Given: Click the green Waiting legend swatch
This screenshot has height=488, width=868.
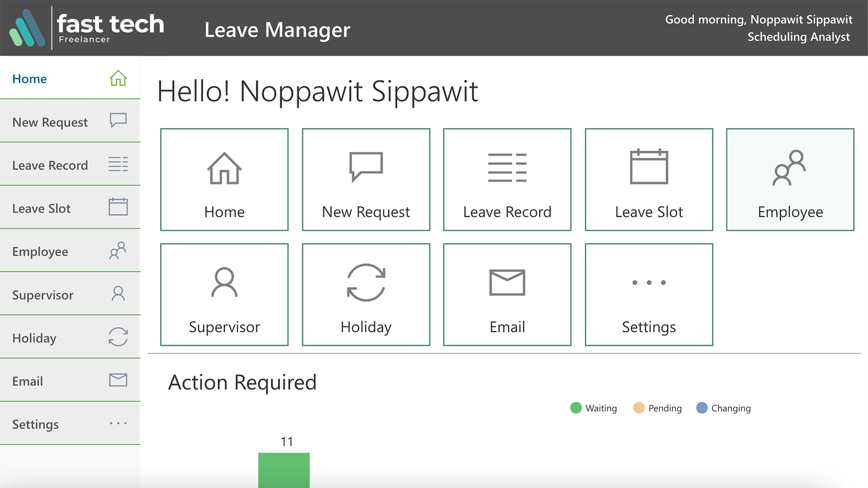Looking at the screenshot, I should [x=576, y=408].
